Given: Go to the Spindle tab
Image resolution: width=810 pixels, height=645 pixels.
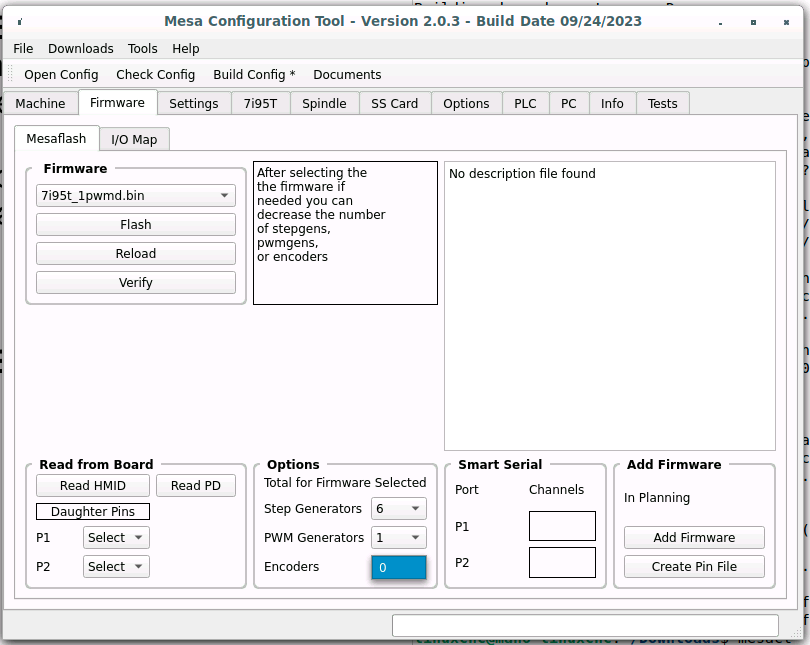Looking at the screenshot, I should tap(324, 103).
